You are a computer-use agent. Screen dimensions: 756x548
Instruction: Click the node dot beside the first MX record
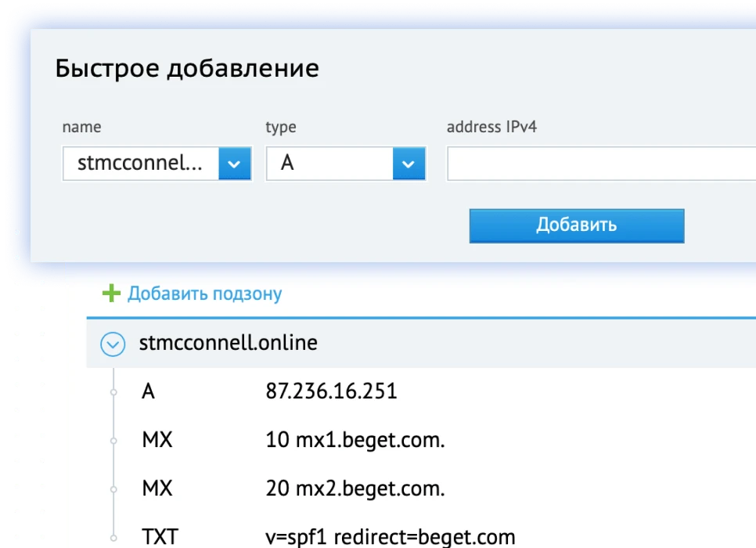tap(113, 440)
